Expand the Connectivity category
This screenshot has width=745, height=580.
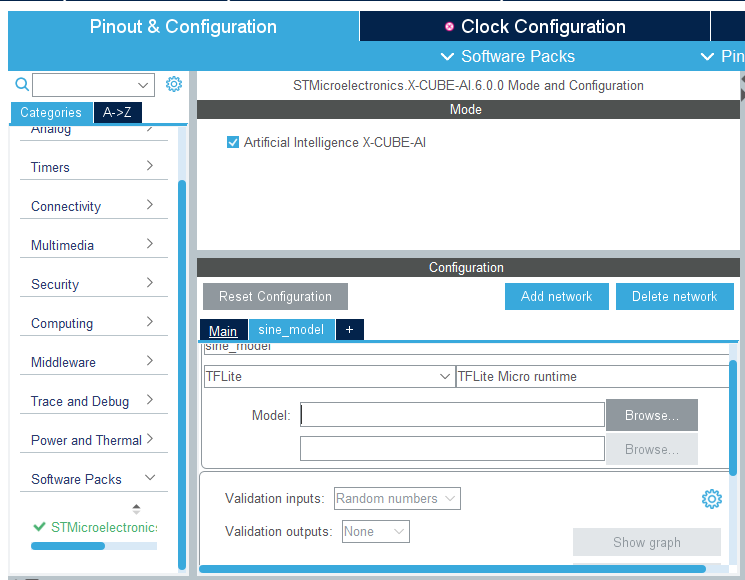point(94,206)
